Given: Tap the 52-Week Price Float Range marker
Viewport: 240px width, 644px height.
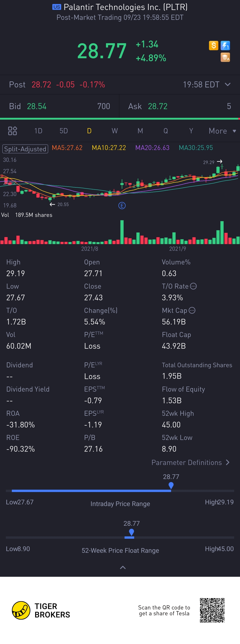Looking at the screenshot, I should [132, 532].
